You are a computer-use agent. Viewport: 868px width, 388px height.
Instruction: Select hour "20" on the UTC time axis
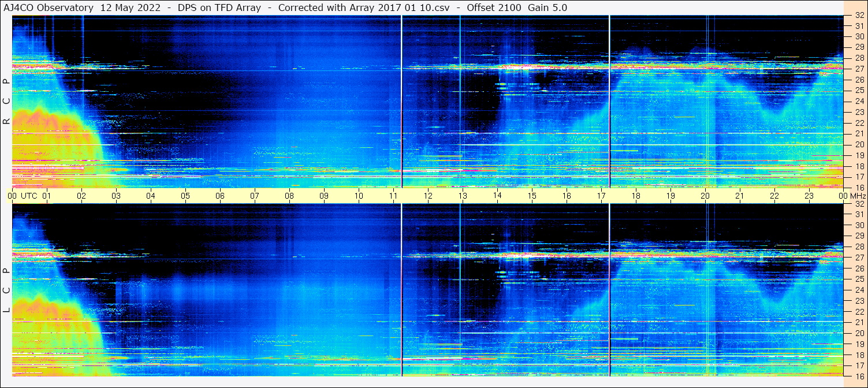point(705,196)
